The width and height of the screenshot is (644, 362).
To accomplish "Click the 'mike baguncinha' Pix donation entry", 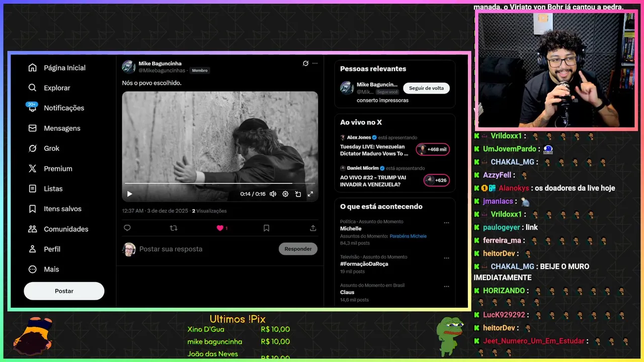I will (x=238, y=342).
